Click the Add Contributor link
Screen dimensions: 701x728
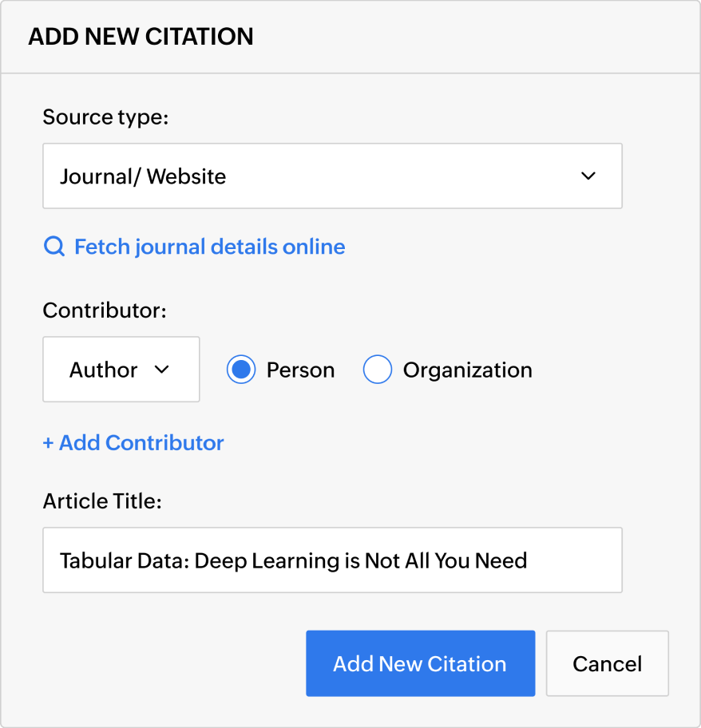[141, 443]
